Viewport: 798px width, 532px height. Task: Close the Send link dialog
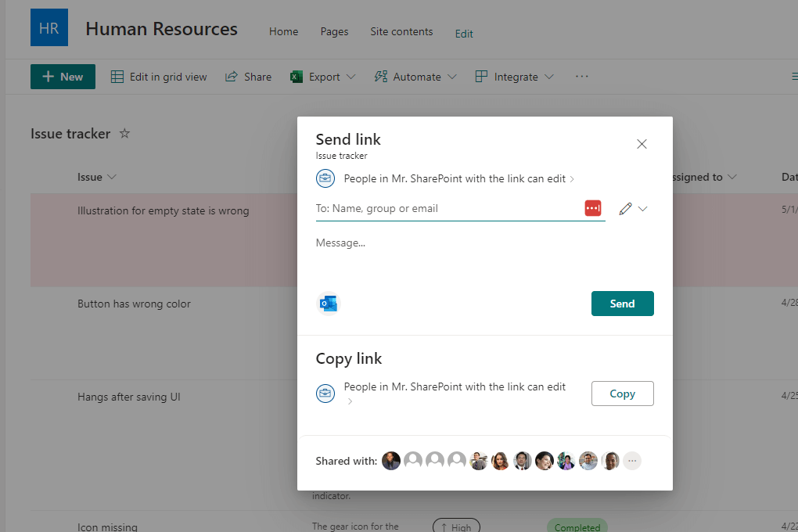(642, 144)
